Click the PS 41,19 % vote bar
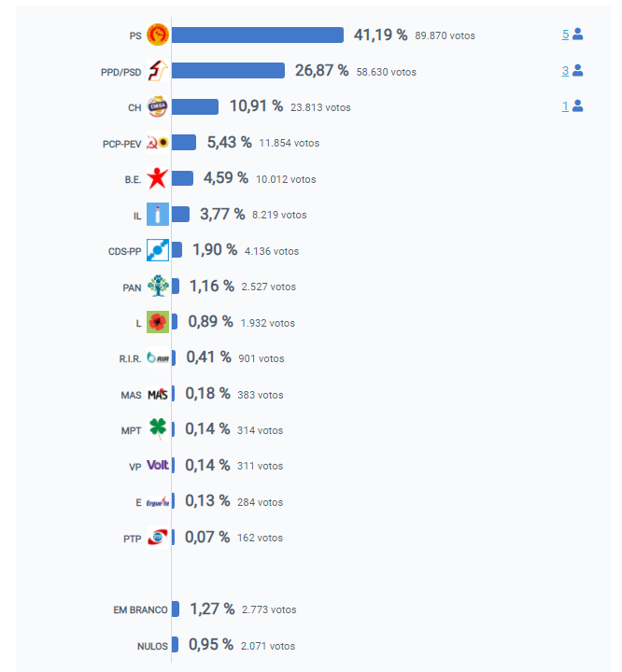 click(x=258, y=35)
